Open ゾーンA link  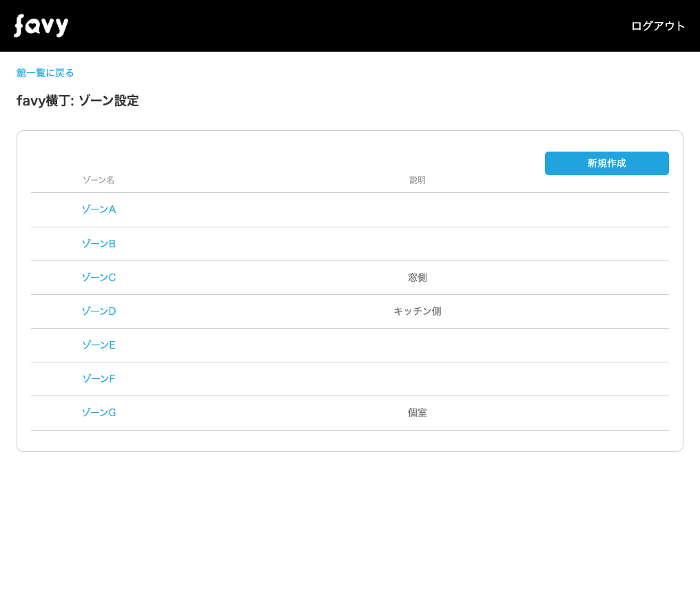pos(99,209)
